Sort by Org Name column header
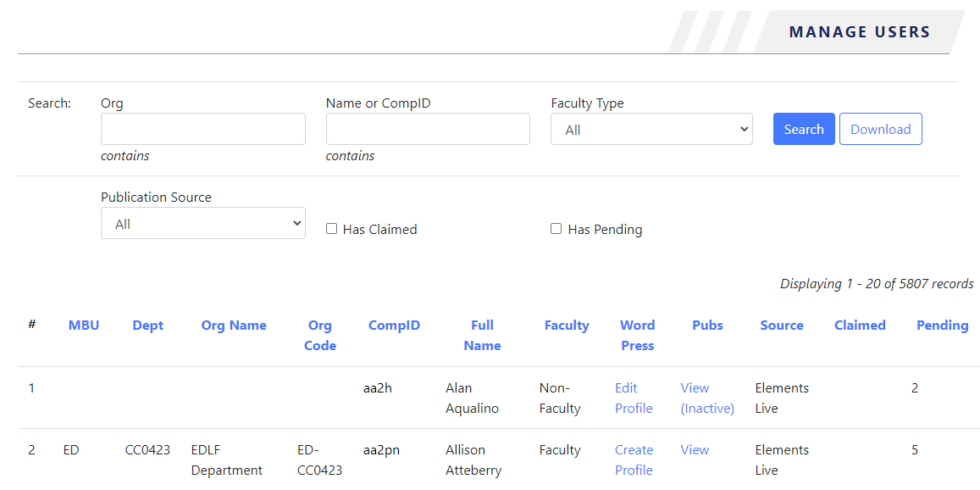This screenshot has width=980, height=490. pyautogui.click(x=234, y=326)
